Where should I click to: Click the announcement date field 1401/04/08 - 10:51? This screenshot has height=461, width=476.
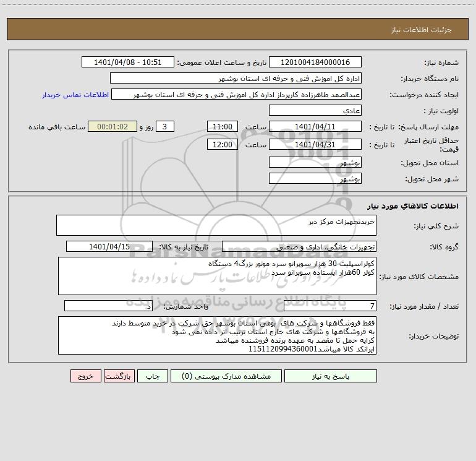pos(128,62)
